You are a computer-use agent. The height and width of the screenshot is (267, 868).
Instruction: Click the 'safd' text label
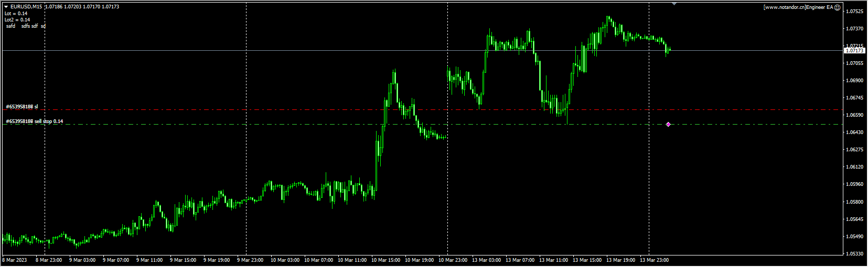click(11, 26)
